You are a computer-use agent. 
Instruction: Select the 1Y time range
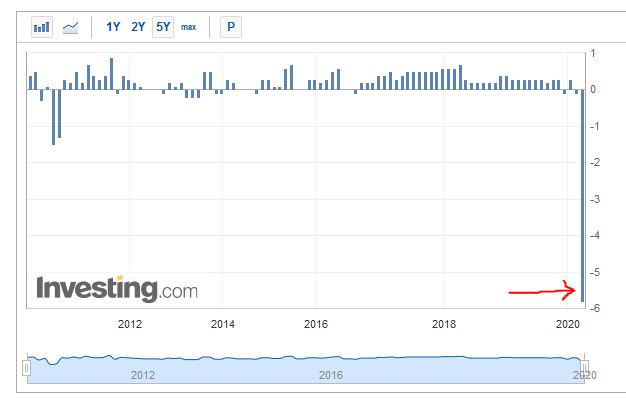click(113, 27)
